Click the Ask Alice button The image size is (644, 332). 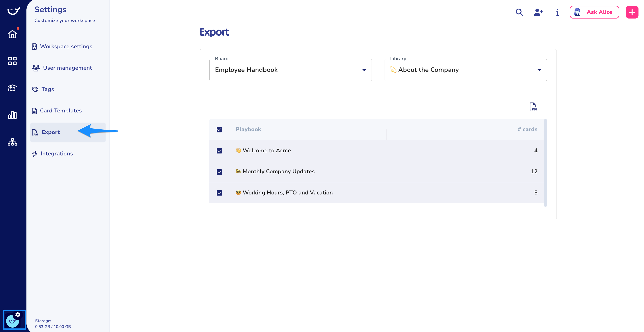[594, 12]
